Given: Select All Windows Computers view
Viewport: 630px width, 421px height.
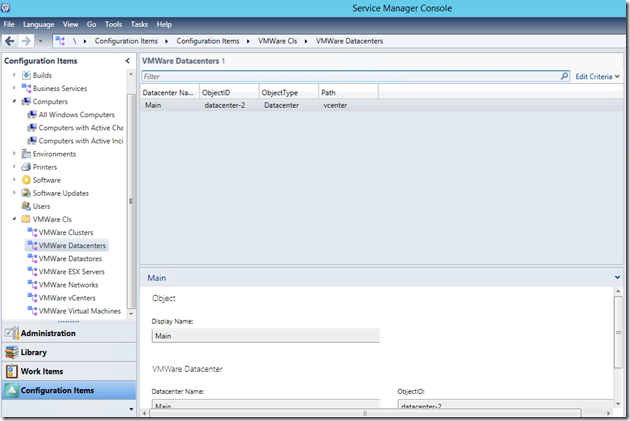Looking at the screenshot, I should tap(76, 115).
